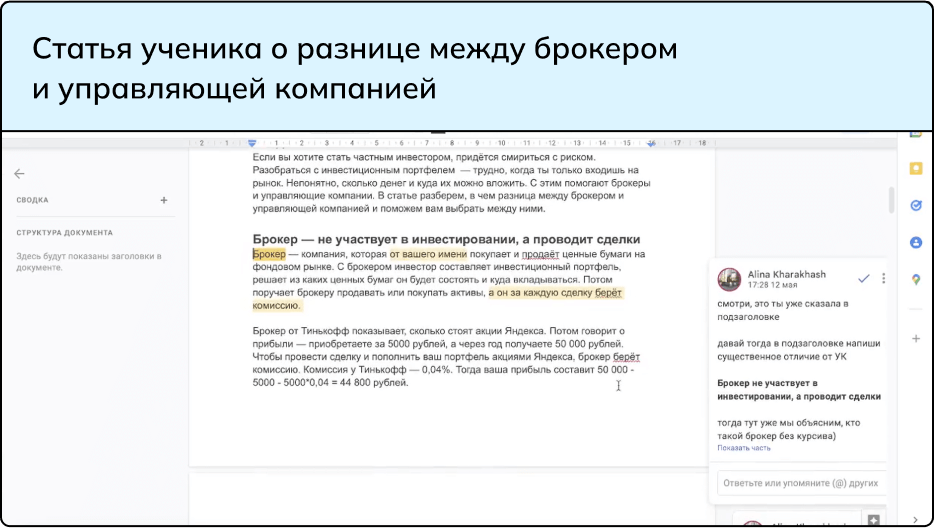This screenshot has height=528, width=934.
Task: Click the placeholder text "Здесь будут показаны заголовки в"
Action: [89, 256]
